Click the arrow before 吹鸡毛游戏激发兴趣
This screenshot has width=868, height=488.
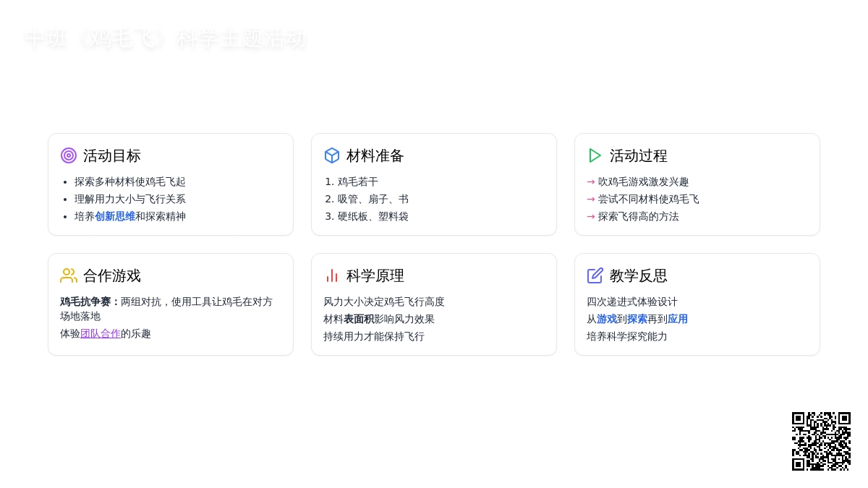pos(591,182)
